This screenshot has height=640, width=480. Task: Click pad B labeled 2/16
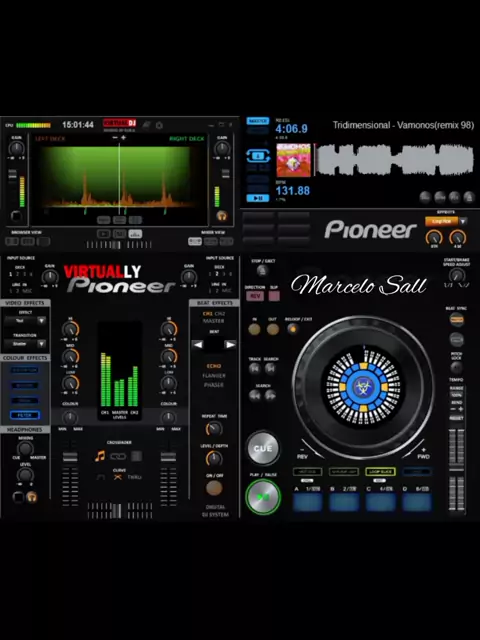click(x=344, y=502)
